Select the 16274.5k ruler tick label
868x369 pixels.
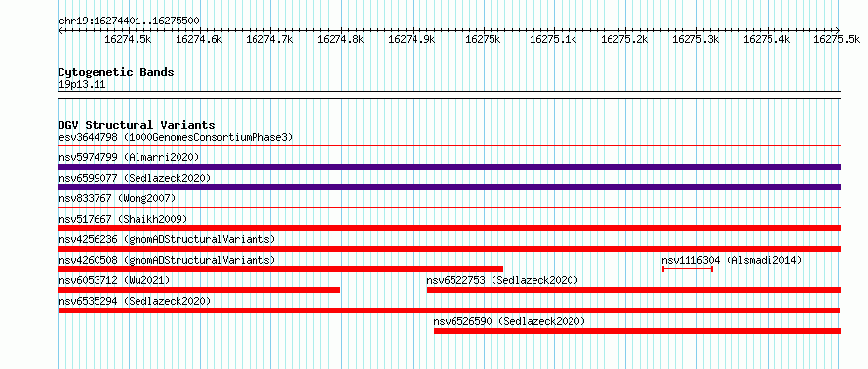click(128, 39)
